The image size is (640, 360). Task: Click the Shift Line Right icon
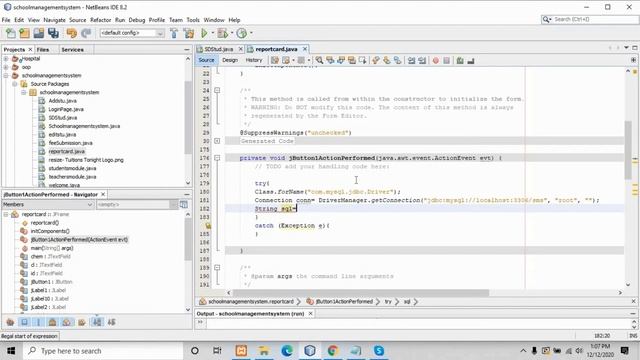tap(422, 60)
